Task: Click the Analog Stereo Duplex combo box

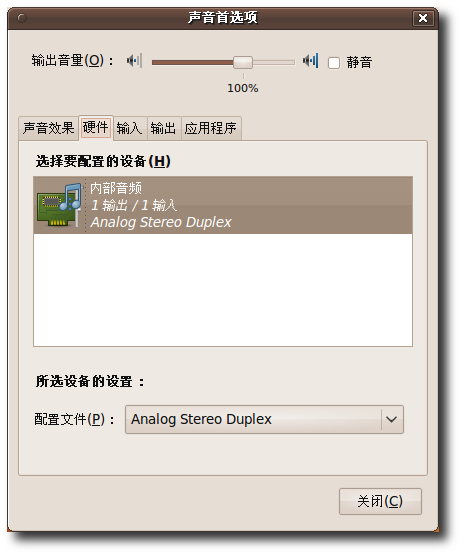Action: [264, 419]
